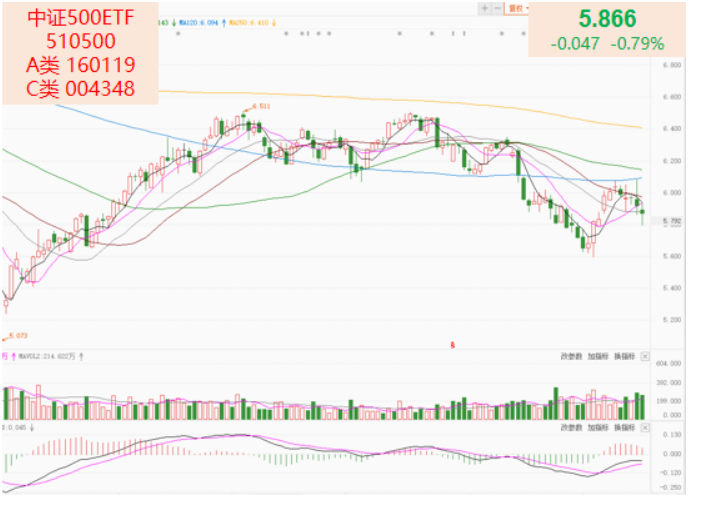
Task: Click 换指标 in the MACD panel
Action: point(625,427)
